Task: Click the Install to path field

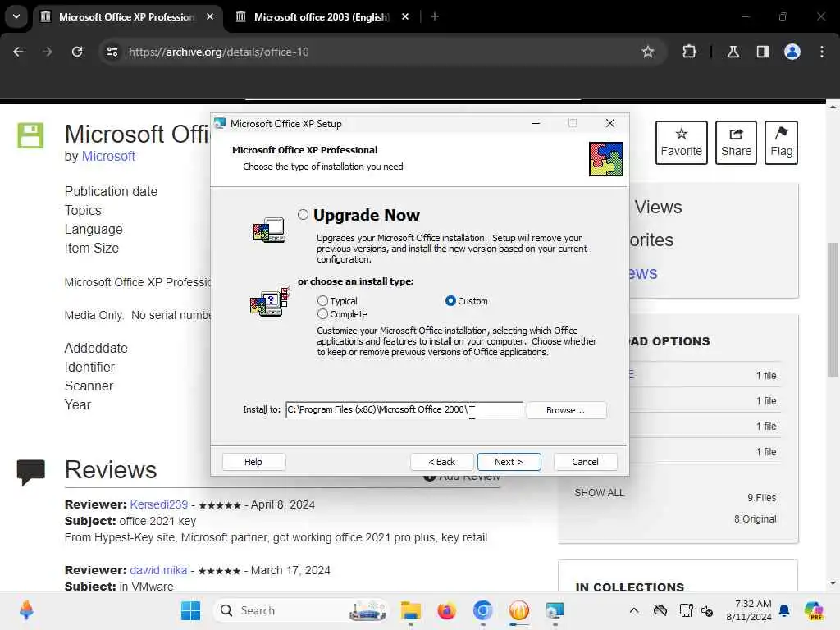Action: [x=404, y=410]
